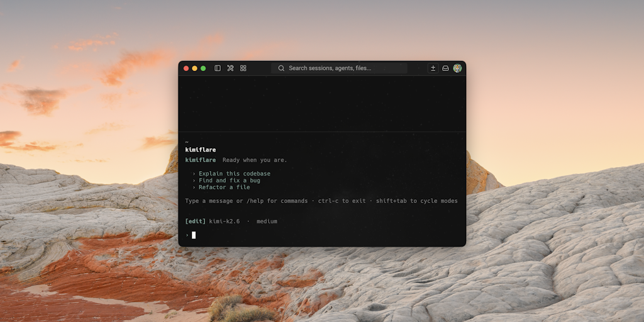The height and width of the screenshot is (322, 644).
Task: Maximize the window with the green button
Action: (x=203, y=68)
